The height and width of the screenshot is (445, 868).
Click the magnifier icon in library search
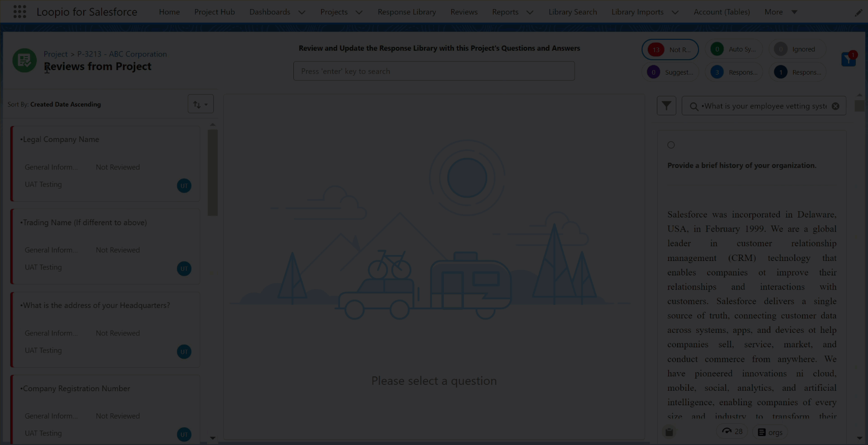694,106
